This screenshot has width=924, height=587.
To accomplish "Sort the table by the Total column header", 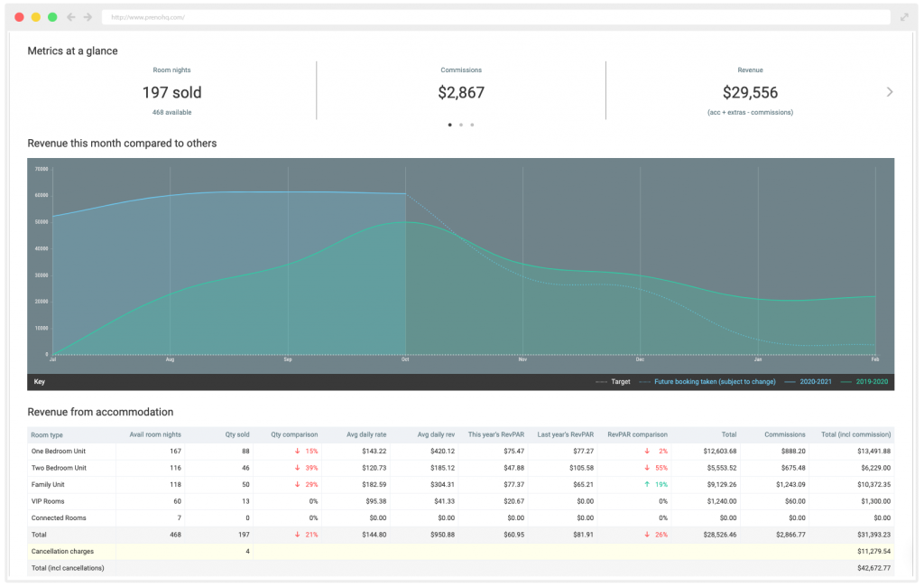I will point(728,434).
